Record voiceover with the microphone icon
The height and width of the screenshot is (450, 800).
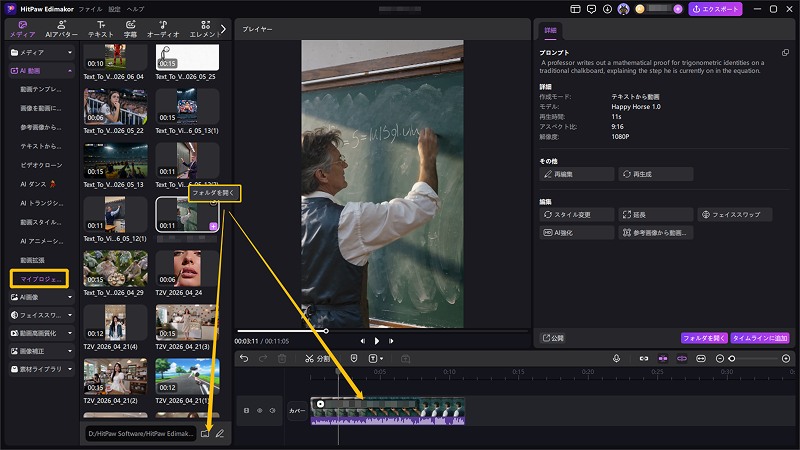[x=616, y=359]
